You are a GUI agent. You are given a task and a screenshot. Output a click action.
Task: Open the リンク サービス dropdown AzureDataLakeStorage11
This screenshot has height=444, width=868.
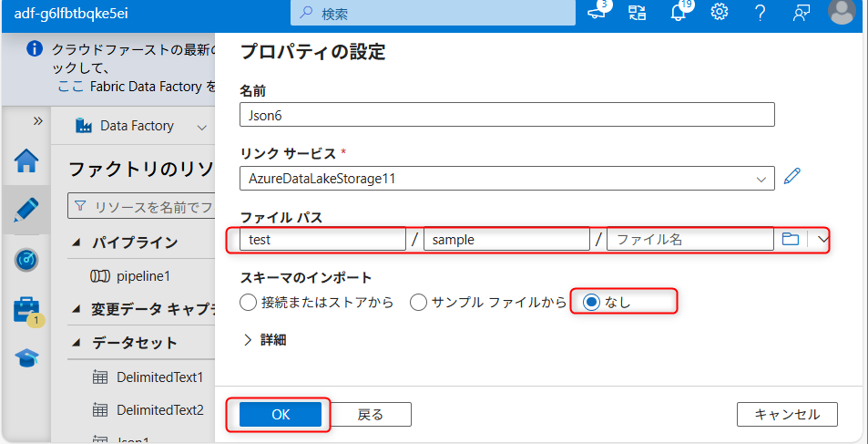[x=507, y=178]
